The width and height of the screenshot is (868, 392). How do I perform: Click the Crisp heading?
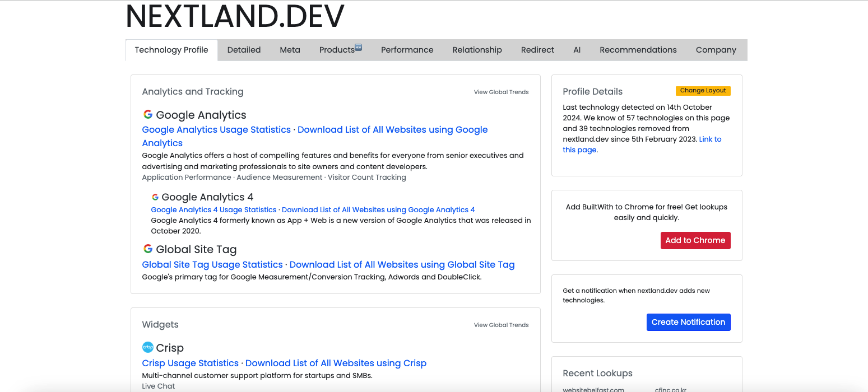pyautogui.click(x=170, y=348)
